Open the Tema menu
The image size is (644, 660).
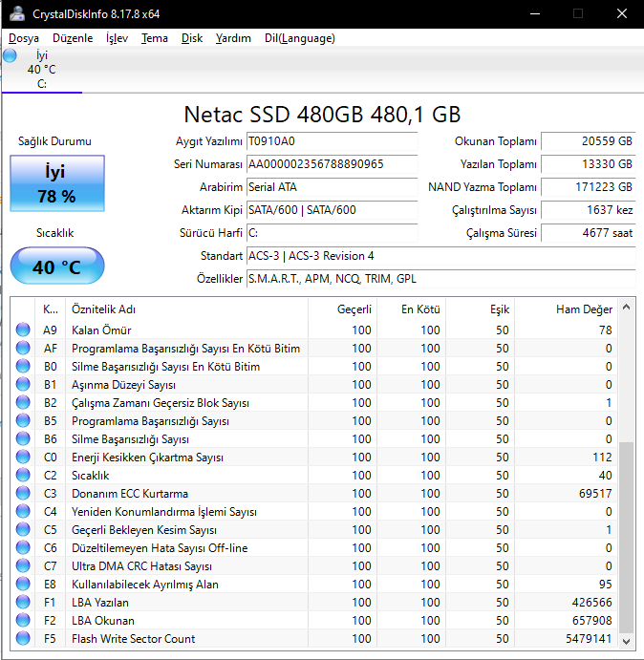(154, 38)
